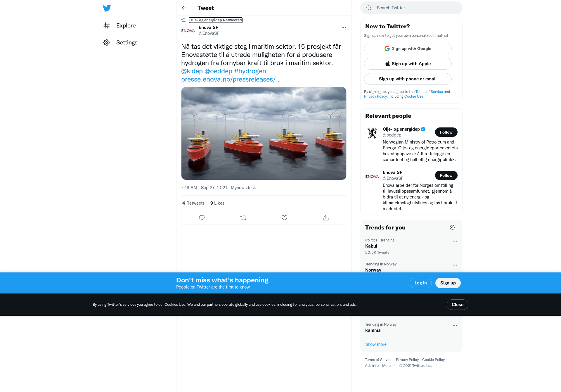Click the Twitter bird logo
Screen dimensions: 561x392
(x=107, y=8)
